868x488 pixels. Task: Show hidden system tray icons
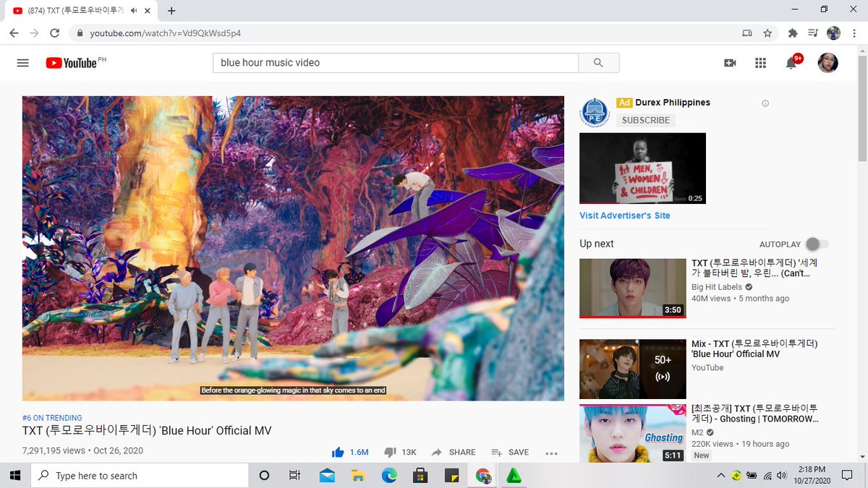point(721,476)
